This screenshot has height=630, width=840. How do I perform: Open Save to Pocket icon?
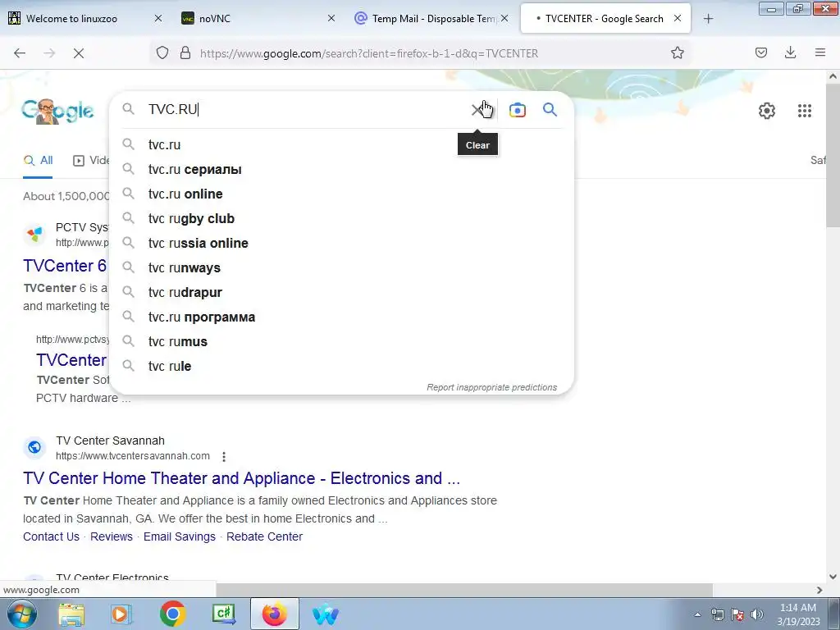coord(761,52)
